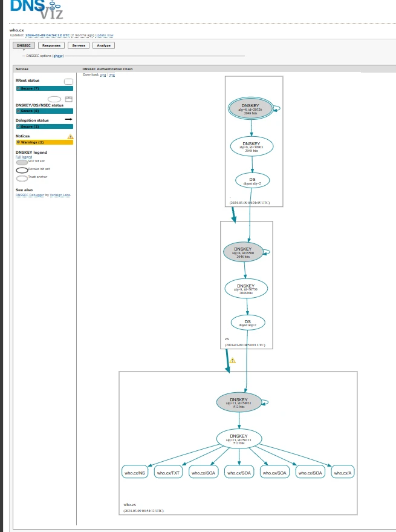Switch to the Responses tab
This screenshot has width=396, height=532.
[51, 45]
